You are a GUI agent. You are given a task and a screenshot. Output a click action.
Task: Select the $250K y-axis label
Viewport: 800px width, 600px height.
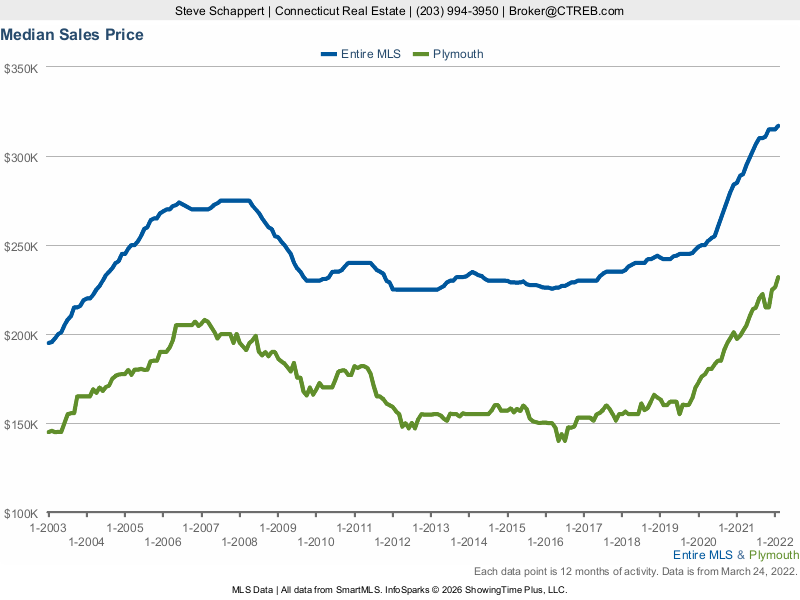[21, 247]
